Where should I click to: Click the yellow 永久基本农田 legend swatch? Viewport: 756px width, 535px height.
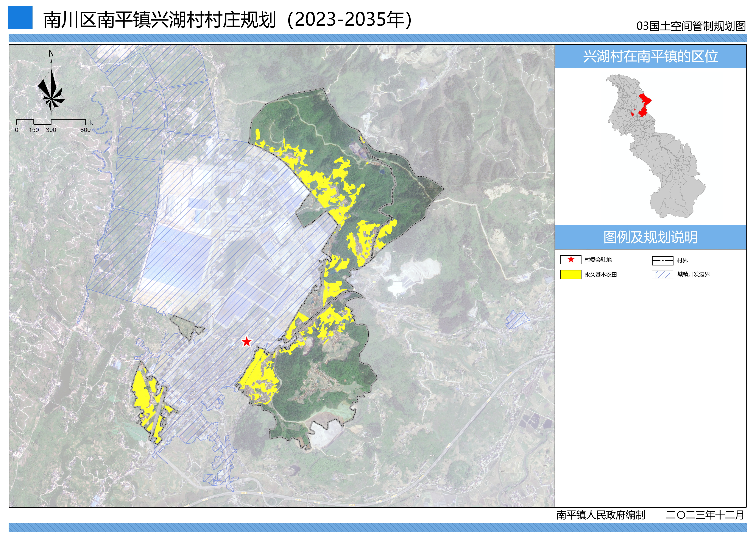pyautogui.click(x=571, y=274)
